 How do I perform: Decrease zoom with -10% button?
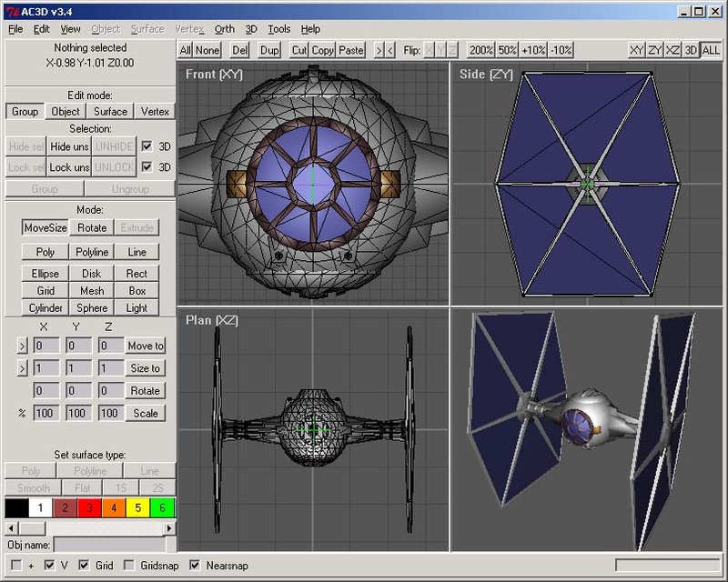[x=561, y=50]
